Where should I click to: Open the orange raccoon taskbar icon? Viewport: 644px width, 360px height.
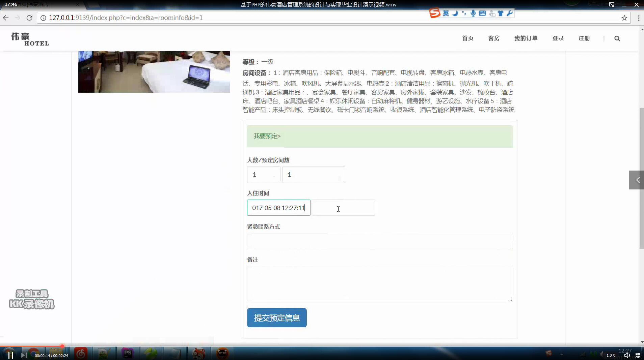tap(222, 354)
